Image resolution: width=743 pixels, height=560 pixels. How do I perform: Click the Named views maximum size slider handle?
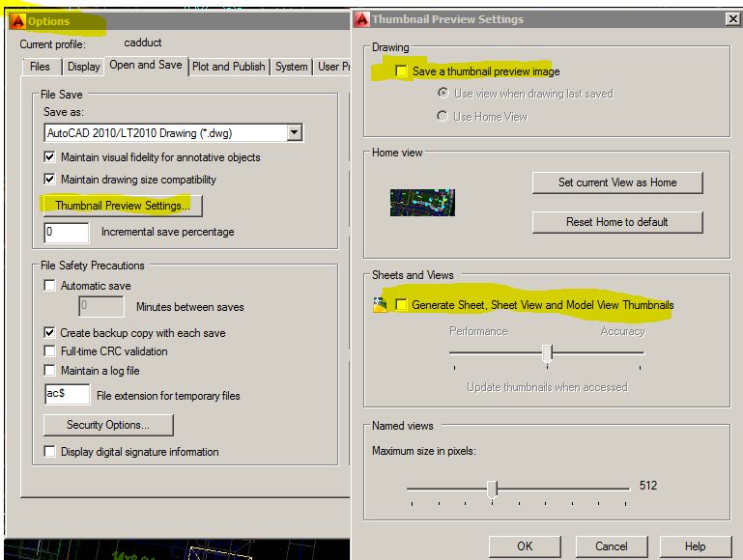click(x=493, y=489)
